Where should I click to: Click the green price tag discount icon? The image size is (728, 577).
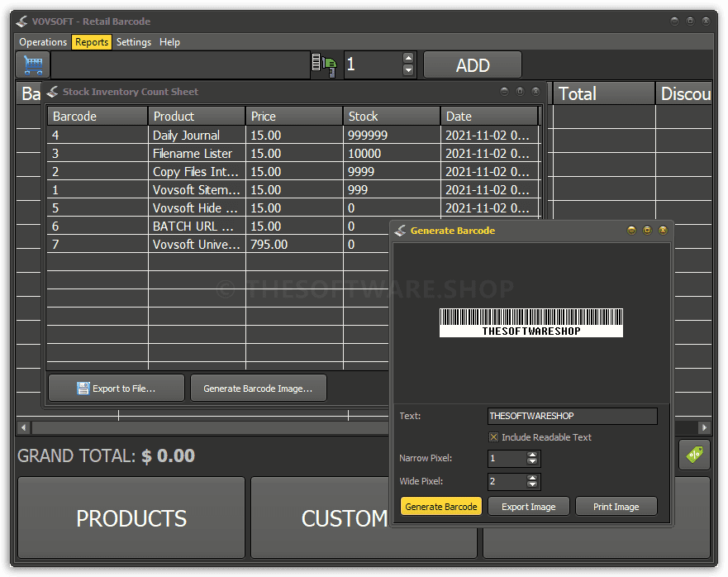point(695,455)
